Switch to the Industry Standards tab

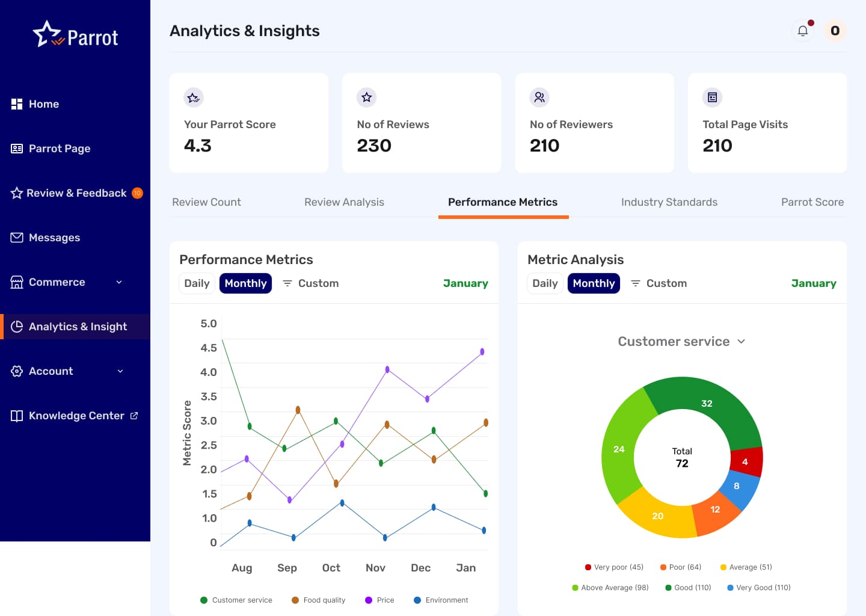click(x=669, y=202)
